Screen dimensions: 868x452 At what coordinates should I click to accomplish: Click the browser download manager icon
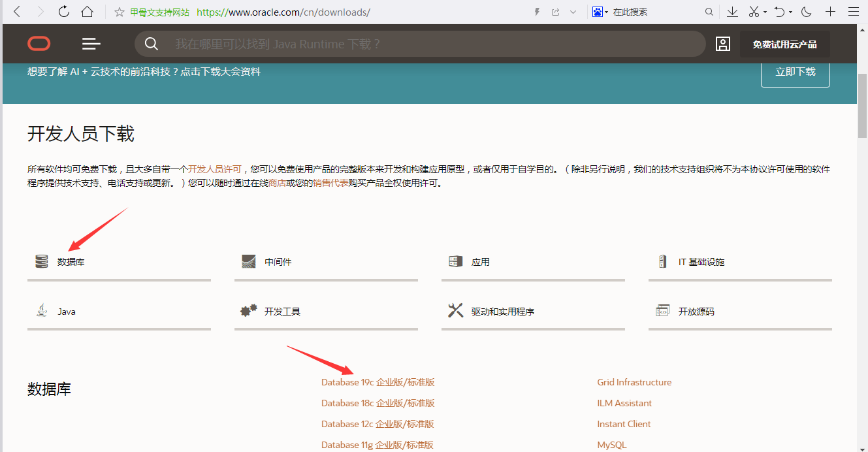(732, 11)
